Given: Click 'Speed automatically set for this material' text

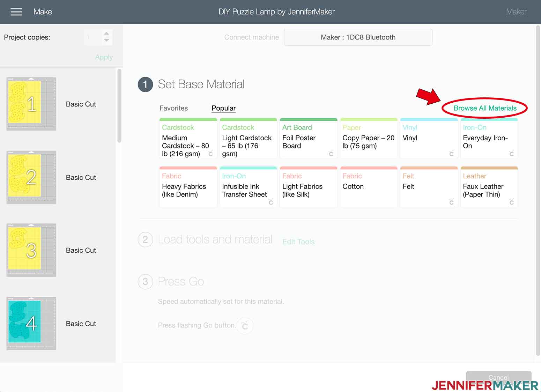Looking at the screenshot, I should point(221,301).
